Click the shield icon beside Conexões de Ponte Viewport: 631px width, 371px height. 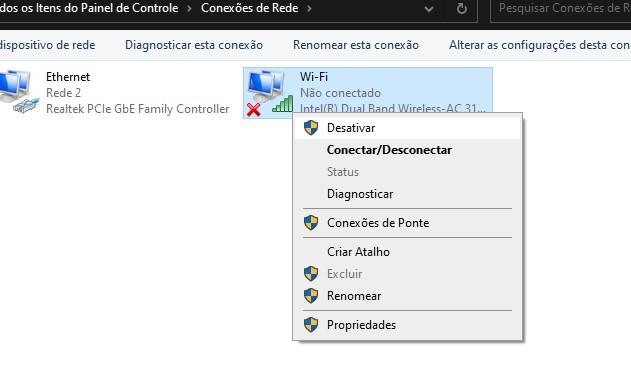click(311, 223)
